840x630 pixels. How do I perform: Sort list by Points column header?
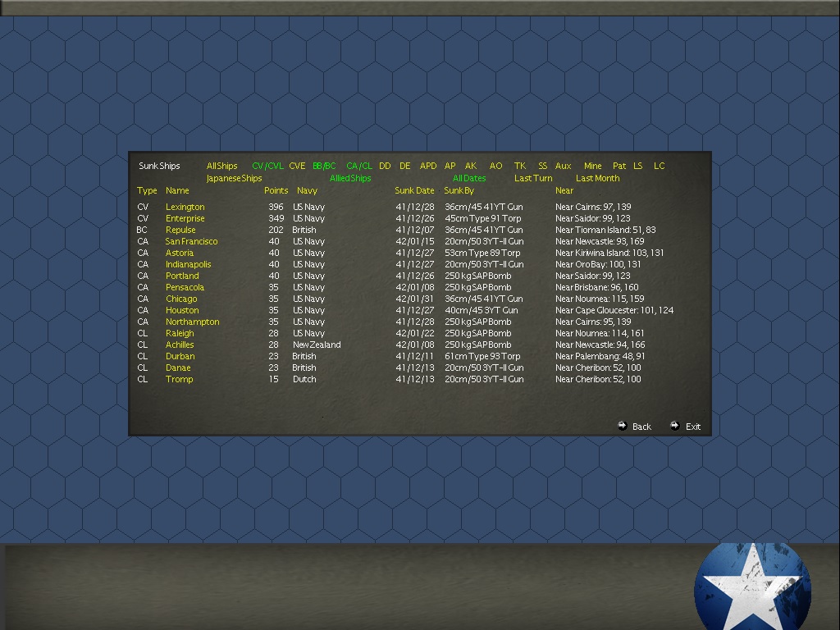tap(276, 190)
